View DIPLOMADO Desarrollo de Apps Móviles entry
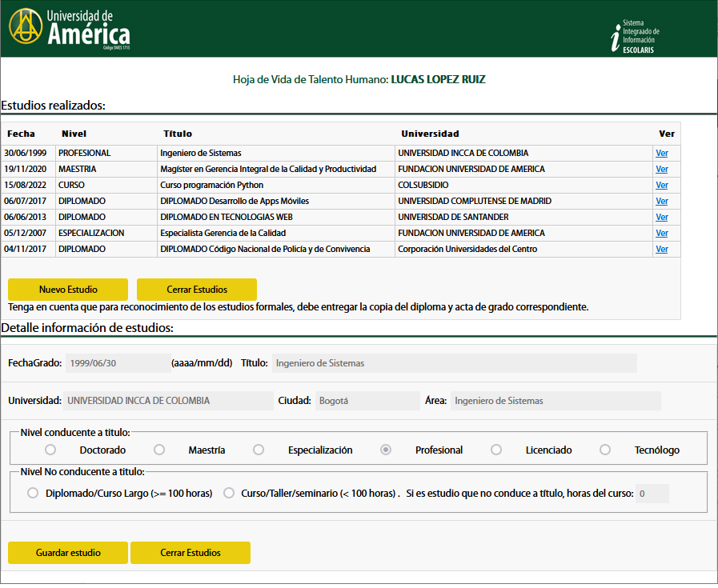 (662, 201)
